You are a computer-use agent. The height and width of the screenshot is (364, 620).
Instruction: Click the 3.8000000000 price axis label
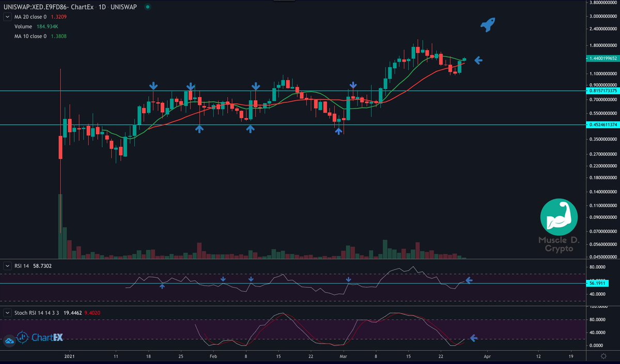(x=603, y=3)
